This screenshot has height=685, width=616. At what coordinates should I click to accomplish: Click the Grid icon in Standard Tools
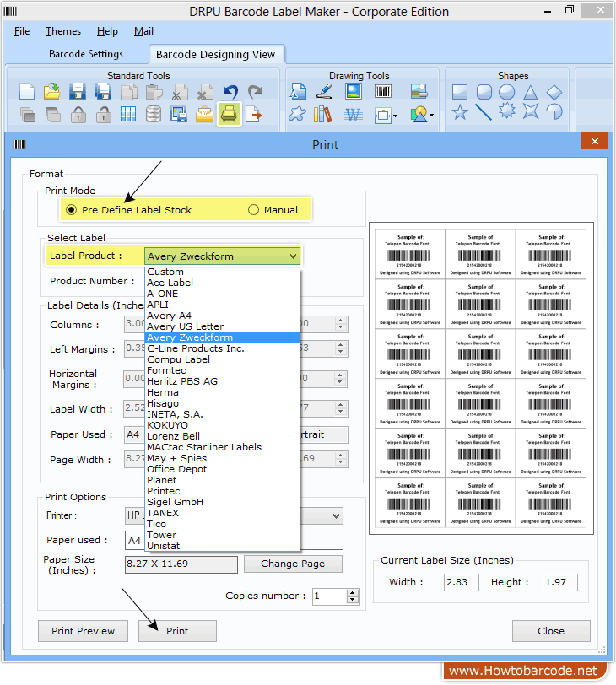[x=128, y=115]
